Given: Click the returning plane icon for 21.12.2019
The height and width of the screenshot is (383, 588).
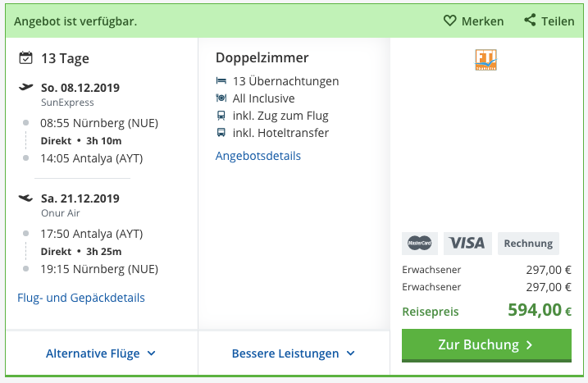Looking at the screenshot, I should [26, 198].
